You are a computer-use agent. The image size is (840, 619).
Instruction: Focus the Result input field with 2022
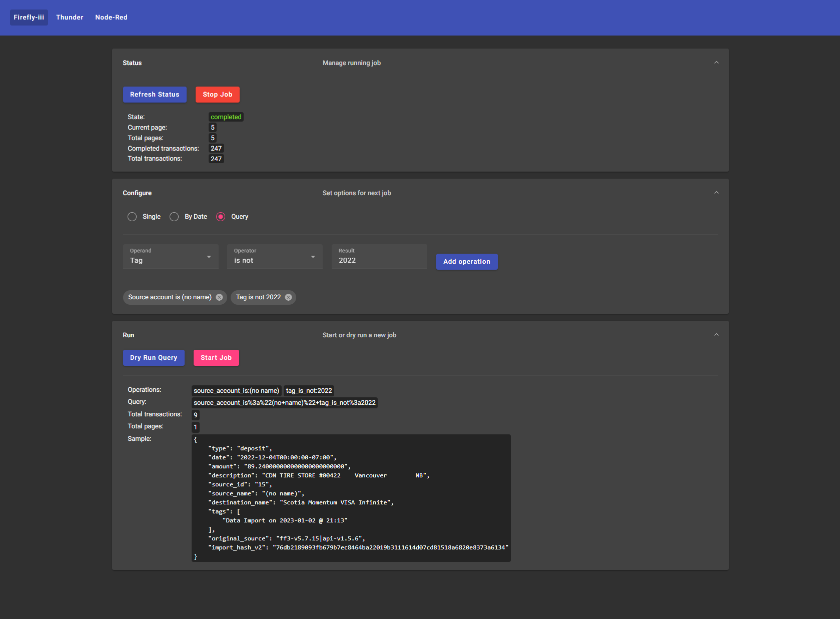point(379,257)
